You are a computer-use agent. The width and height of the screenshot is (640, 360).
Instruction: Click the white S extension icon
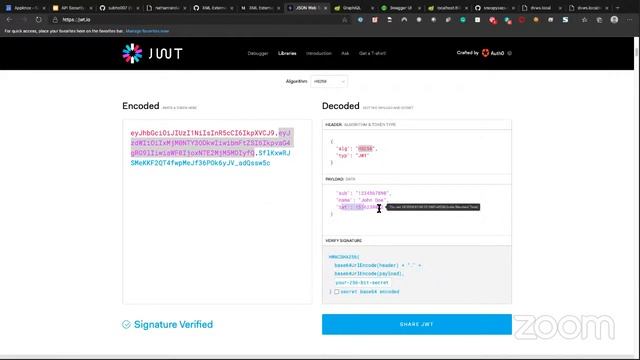[x=565, y=20]
